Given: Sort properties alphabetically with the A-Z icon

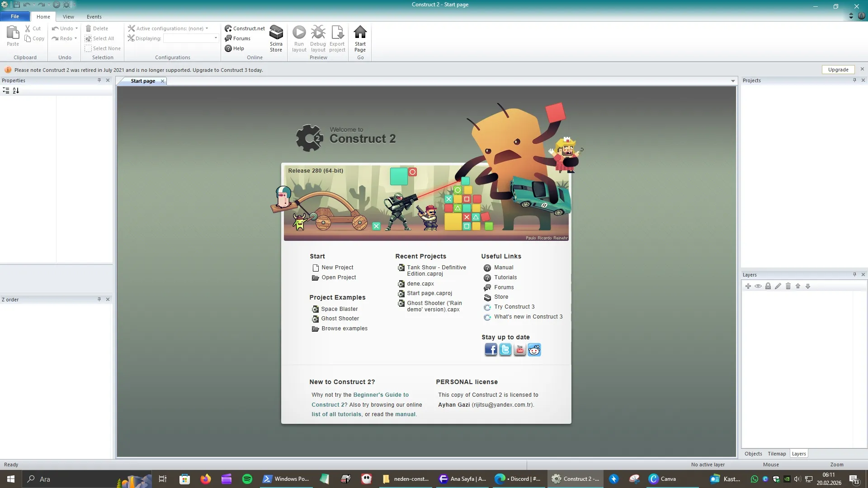Looking at the screenshot, I should pyautogui.click(x=16, y=90).
